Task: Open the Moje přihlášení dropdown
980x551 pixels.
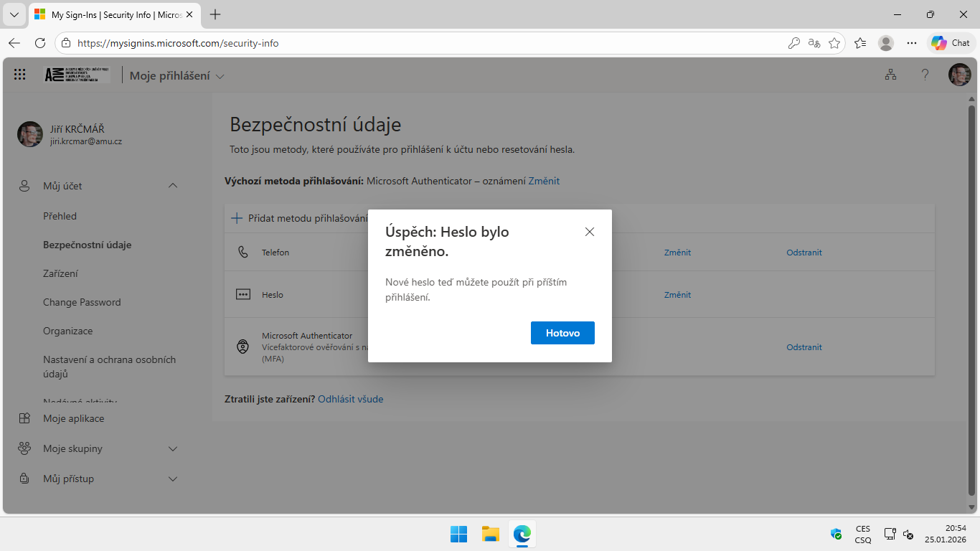Action: point(176,75)
